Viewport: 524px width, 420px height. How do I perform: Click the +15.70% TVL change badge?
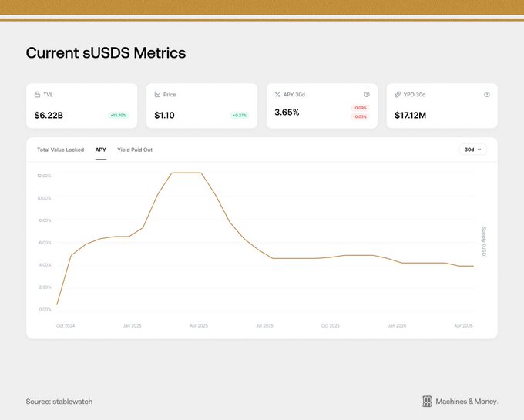119,116
